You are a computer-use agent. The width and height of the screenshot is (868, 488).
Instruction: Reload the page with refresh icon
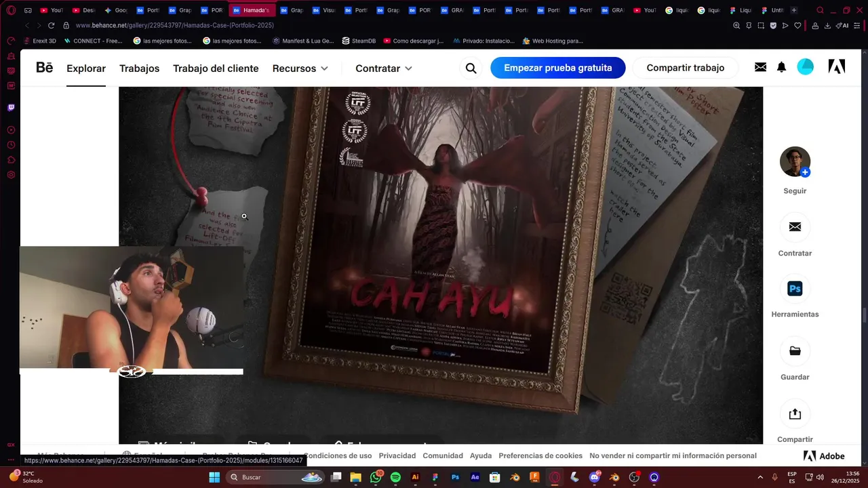coord(52,25)
